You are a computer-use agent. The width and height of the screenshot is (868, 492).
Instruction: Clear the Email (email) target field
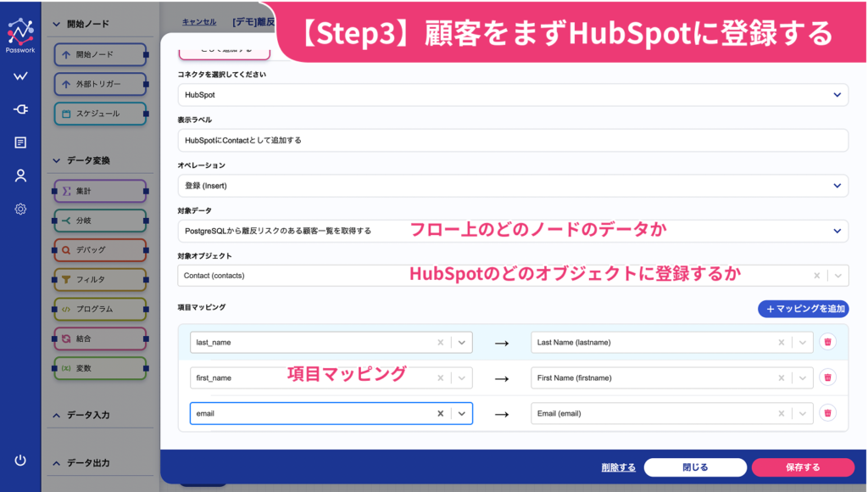pyautogui.click(x=781, y=413)
